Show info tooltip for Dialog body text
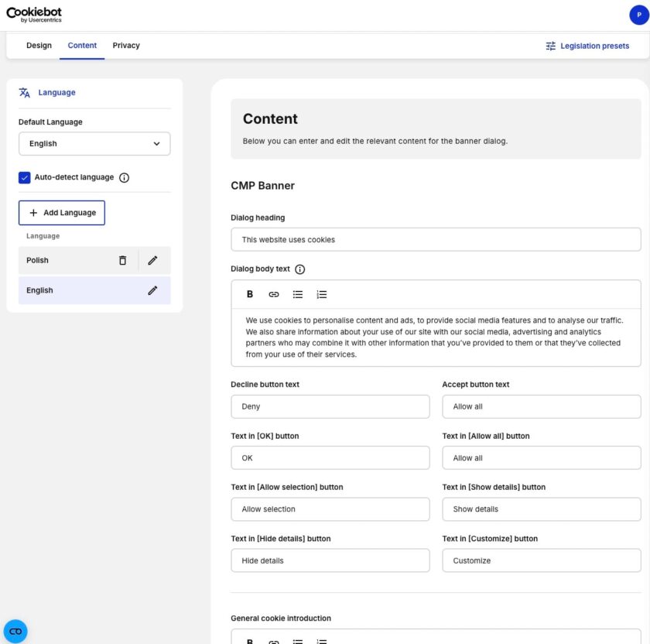 pyautogui.click(x=300, y=269)
